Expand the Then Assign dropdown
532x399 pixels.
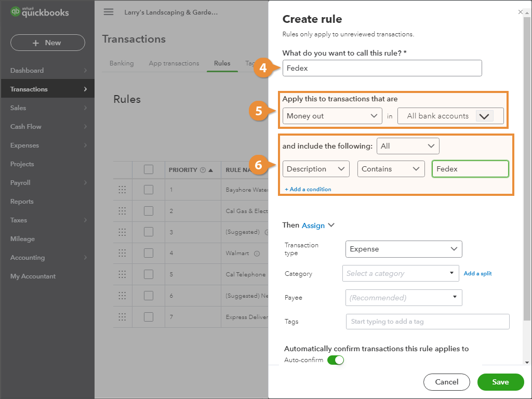pyautogui.click(x=318, y=225)
